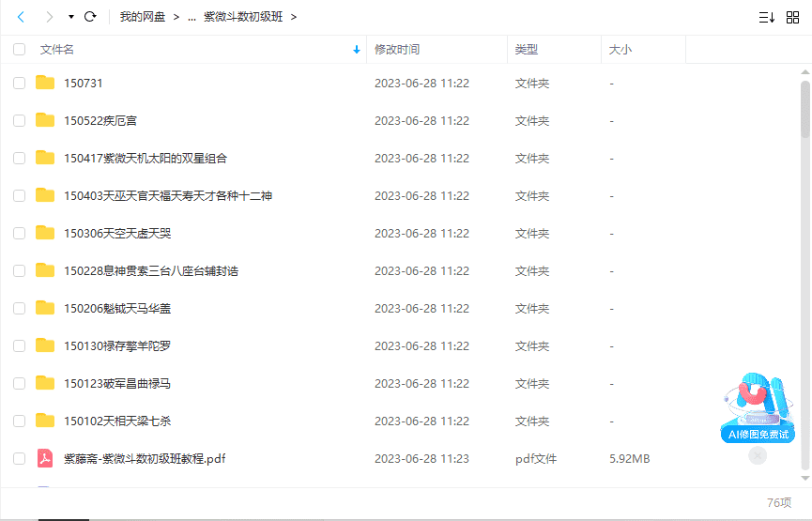Sort by 修改时间 column header
The height and width of the screenshot is (521, 812).
coord(397,50)
